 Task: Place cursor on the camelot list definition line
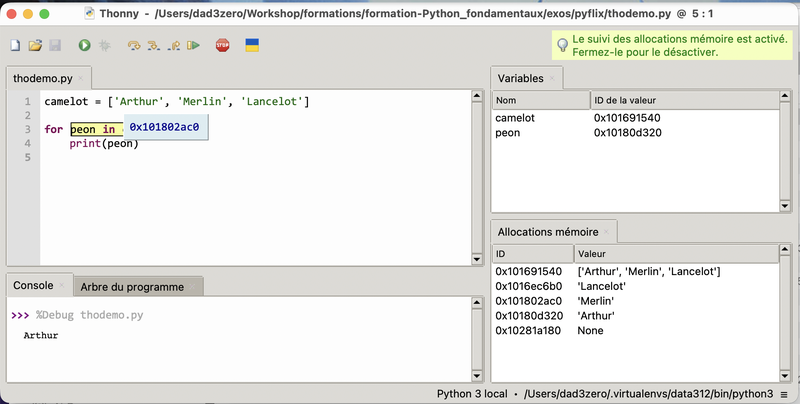tap(177, 102)
